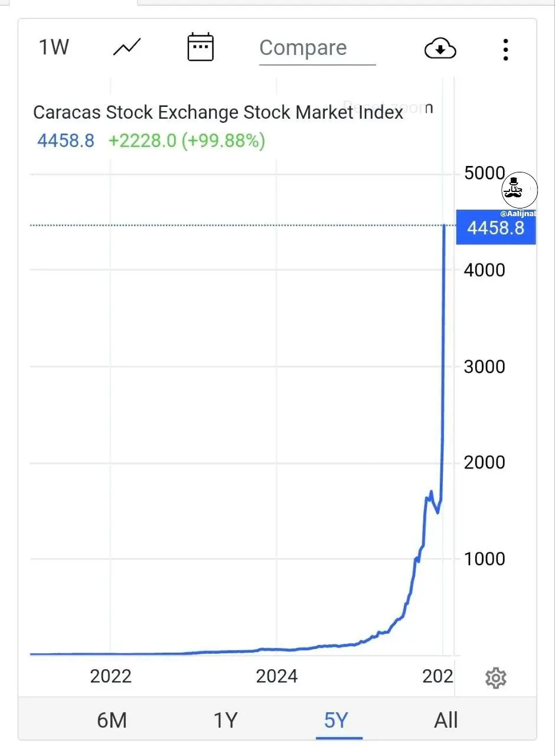Image resolution: width=555 pixels, height=756 pixels.
Task: Click the 5000 y-axis level label
Action: pyautogui.click(x=484, y=174)
